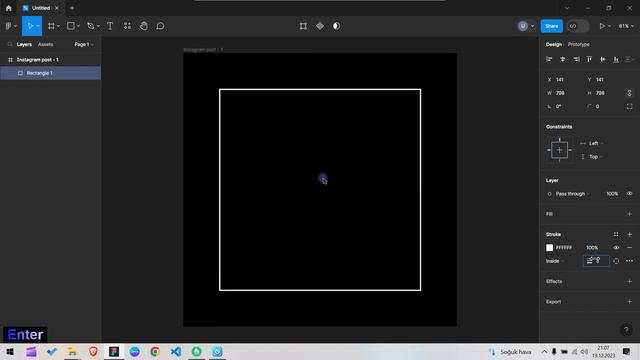Toggle Dev Mode switch
The width and height of the screenshot is (640, 360).
pos(578,26)
